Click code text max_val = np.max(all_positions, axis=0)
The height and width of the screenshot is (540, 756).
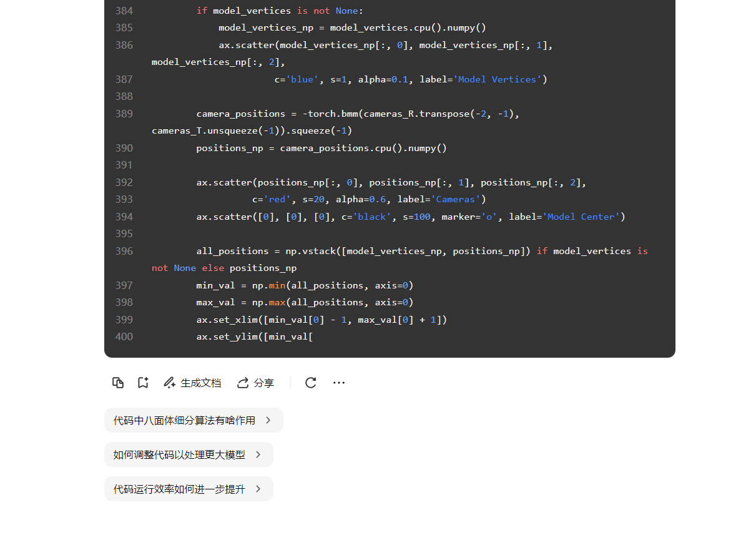pos(305,302)
